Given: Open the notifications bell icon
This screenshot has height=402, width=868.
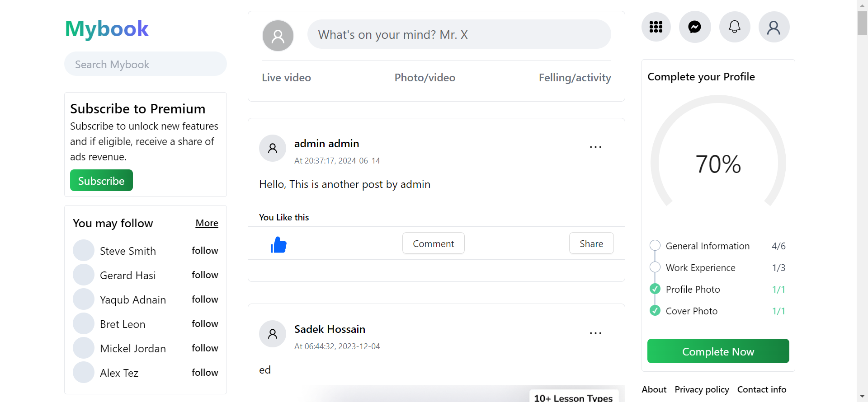Looking at the screenshot, I should click(735, 27).
